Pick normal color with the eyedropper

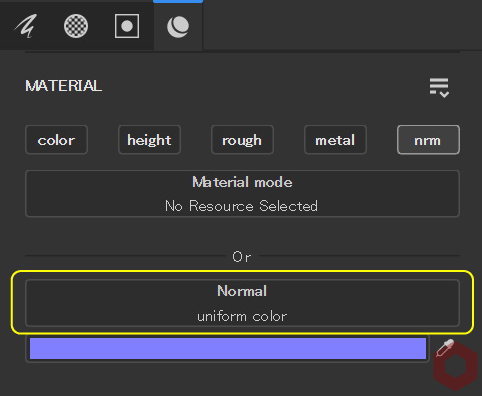tap(445, 348)
